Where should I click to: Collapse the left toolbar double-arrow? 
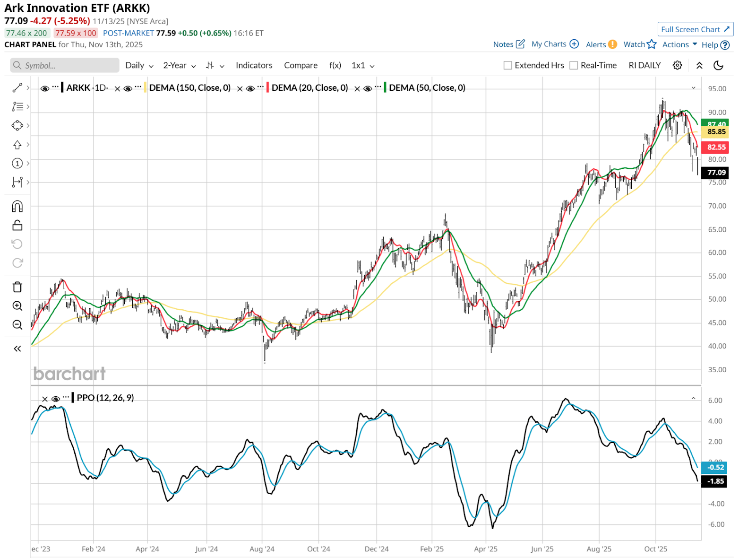[17, 349]
